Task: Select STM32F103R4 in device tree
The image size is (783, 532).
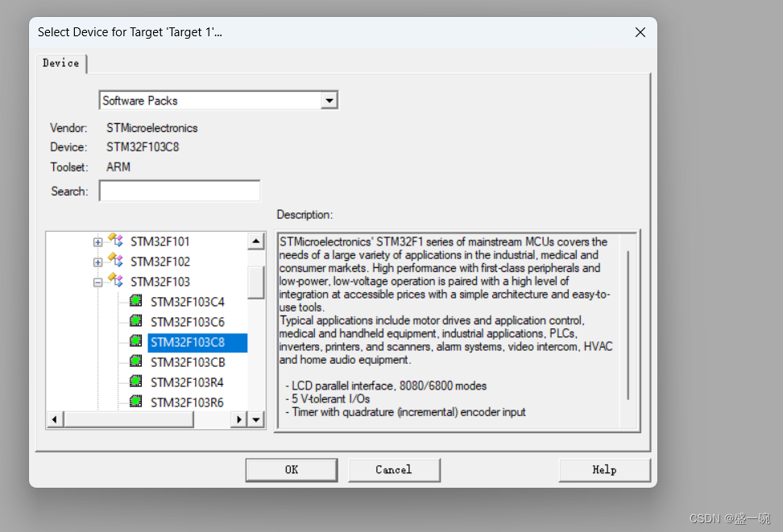Action: click(x=187, y=382)
